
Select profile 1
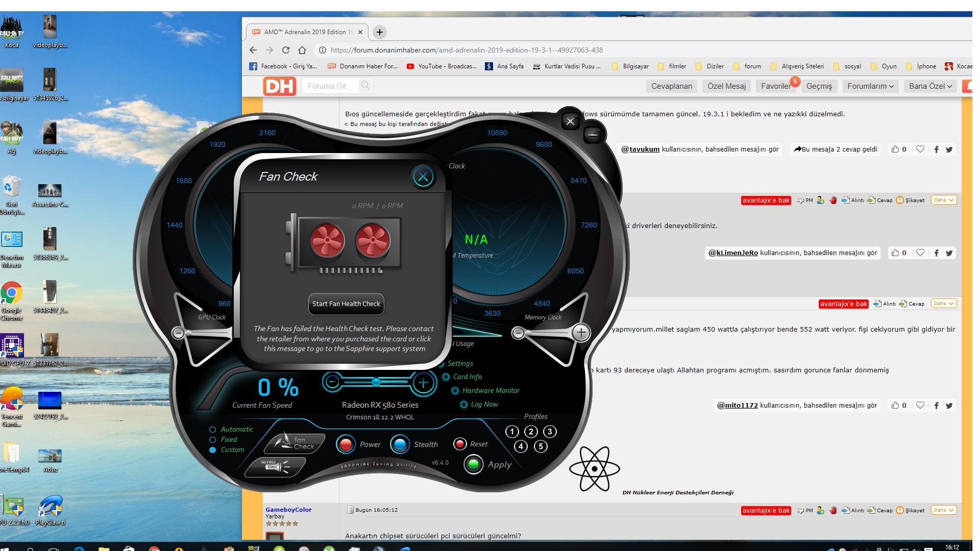512,432
